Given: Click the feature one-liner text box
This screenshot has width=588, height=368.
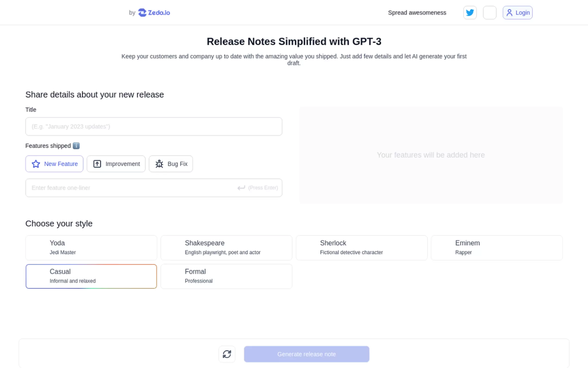Looking at the screenshot, I should [131, 188].
